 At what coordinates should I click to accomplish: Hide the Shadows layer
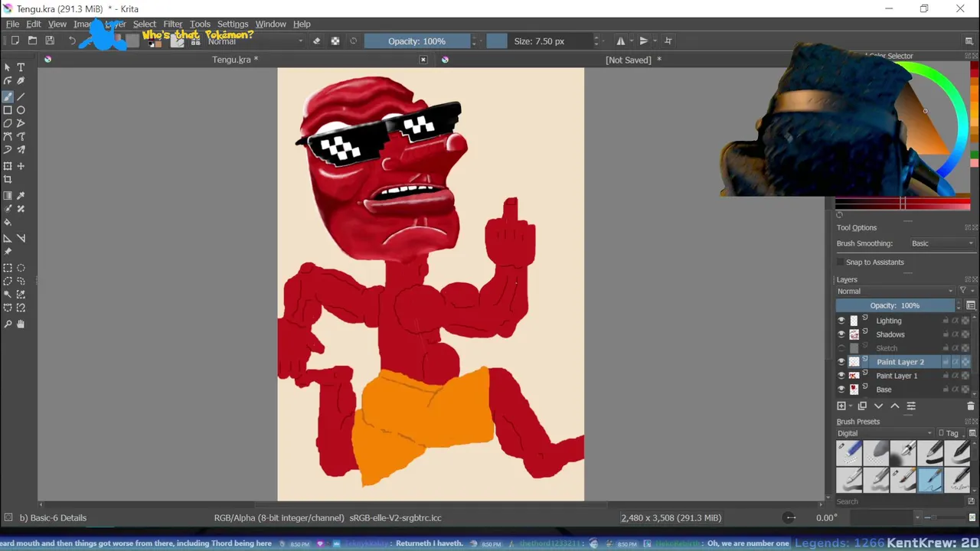(x=841, y=334)
